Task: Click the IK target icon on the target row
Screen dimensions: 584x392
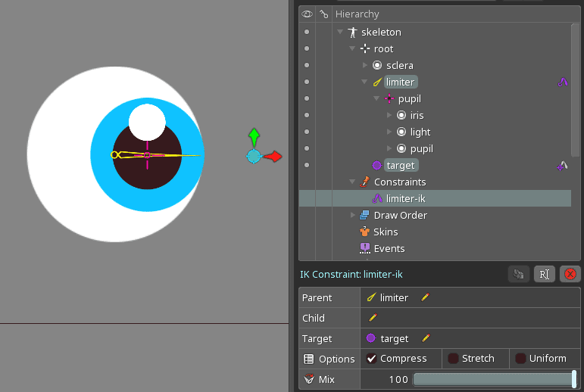Action: click(563, 165)
